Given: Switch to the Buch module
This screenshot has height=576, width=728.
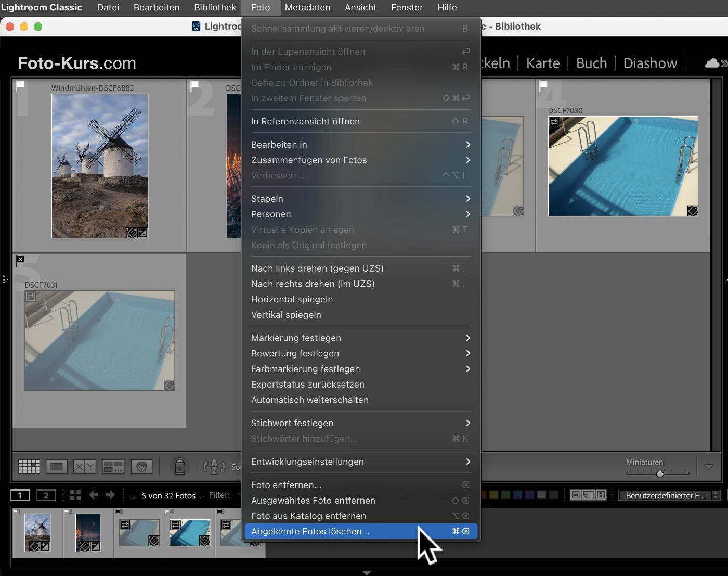Looking at the screenshot, I should coord(591,63).
